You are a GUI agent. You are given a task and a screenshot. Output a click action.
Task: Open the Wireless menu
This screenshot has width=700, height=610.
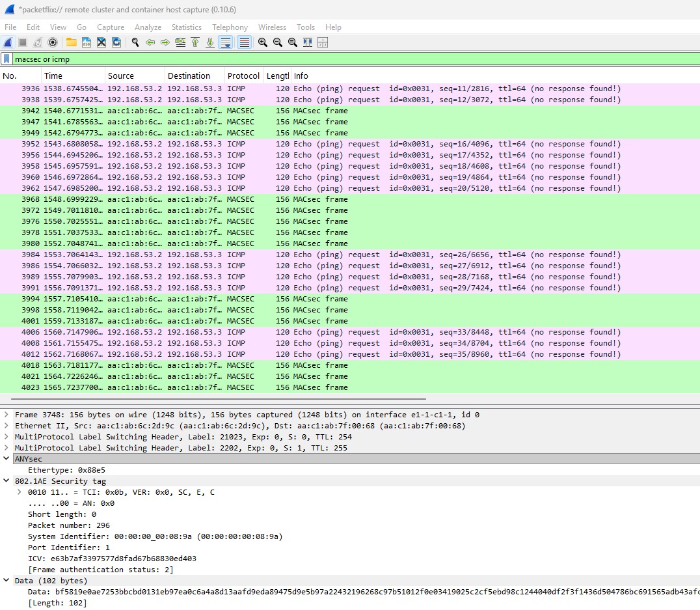[273, 27]
